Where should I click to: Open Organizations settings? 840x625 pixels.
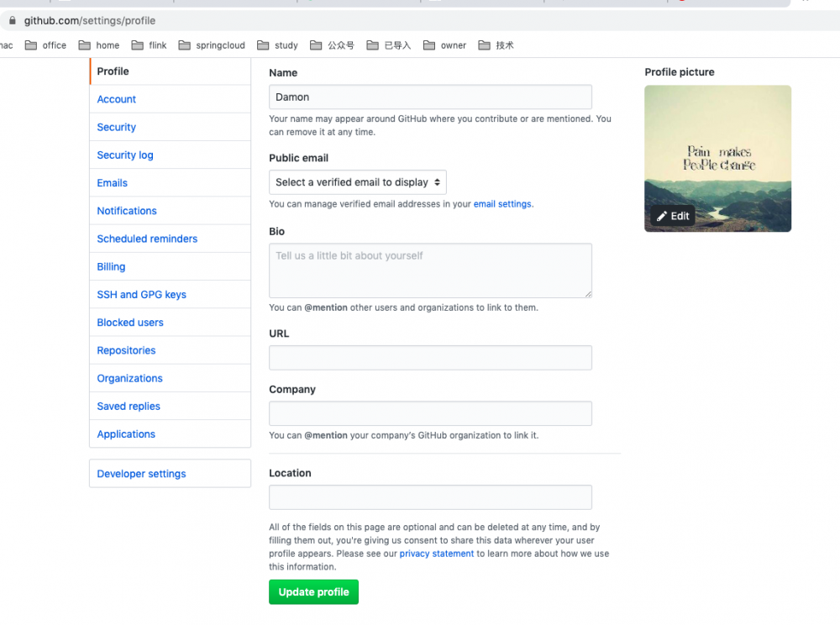click(x=171, y=377)
